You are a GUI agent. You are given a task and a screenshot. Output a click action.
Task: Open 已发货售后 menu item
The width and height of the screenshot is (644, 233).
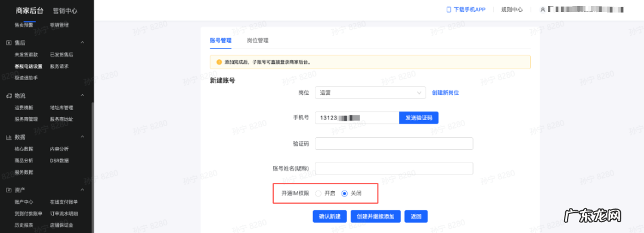(x=61, y=54)
